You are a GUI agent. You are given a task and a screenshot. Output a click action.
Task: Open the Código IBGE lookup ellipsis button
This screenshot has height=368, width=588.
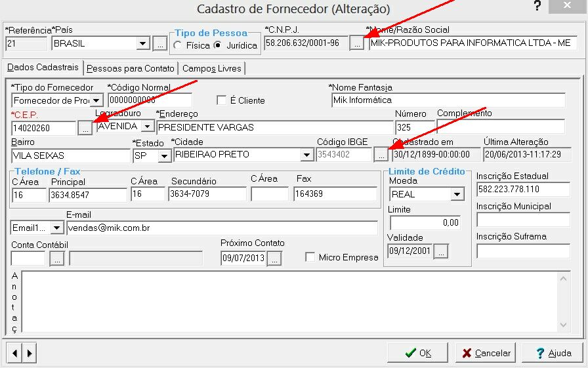point(381,154)
